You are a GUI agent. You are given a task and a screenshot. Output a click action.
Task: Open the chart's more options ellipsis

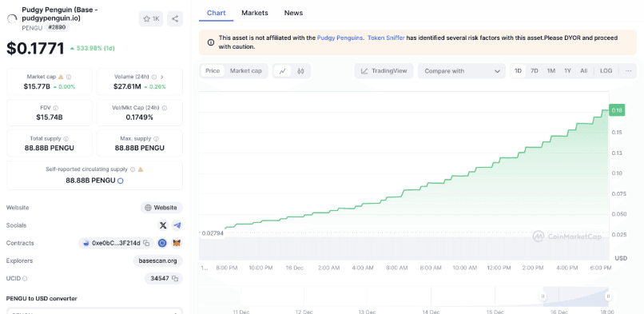pyautogui.click(x=628, y=70)
